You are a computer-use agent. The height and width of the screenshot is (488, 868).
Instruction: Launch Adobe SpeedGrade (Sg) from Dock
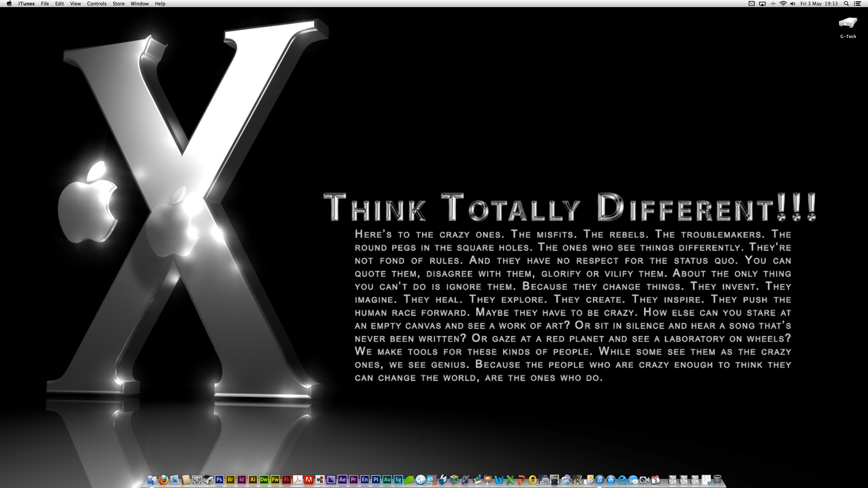click(398, 480)
